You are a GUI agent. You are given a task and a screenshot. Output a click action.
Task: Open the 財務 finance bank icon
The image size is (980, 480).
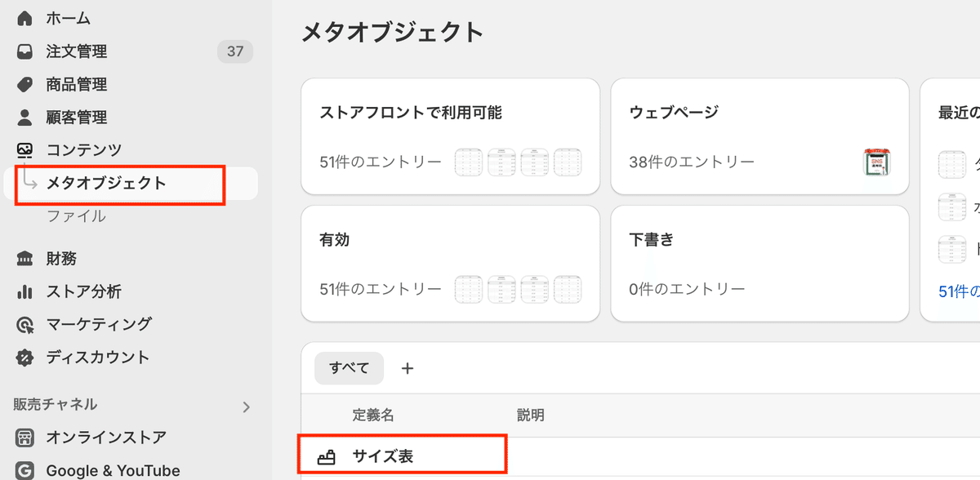25,259
